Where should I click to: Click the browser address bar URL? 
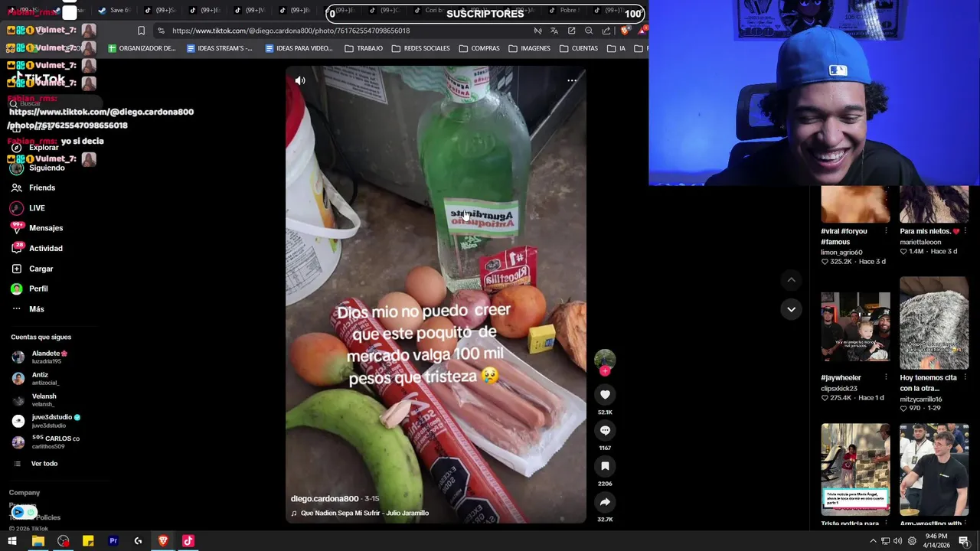click(291, 31)
